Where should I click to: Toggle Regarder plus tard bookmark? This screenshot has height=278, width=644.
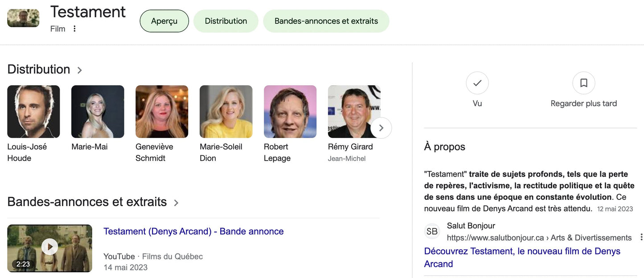pos(583,83)
